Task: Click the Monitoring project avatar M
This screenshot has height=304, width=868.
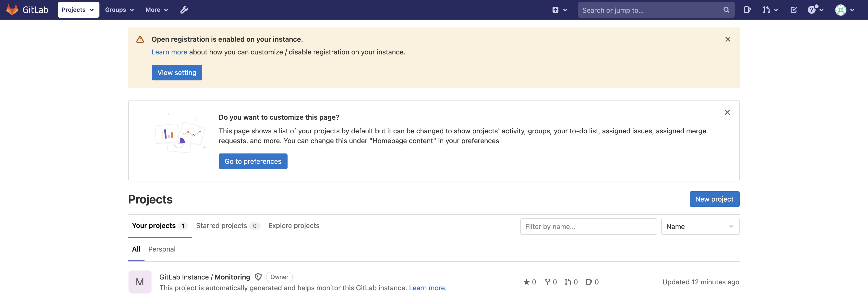Action: tap(140, 282)
